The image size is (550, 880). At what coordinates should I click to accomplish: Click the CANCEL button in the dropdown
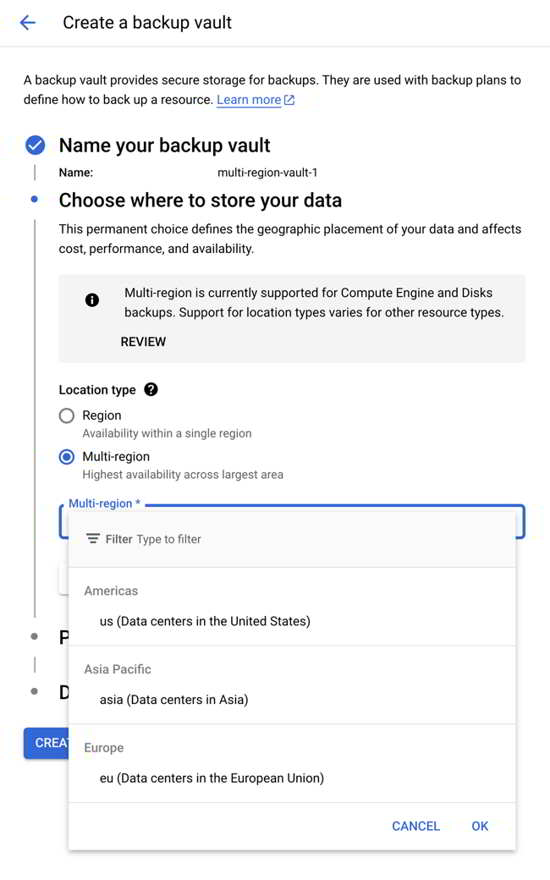pyautogui.click(x=416, y=826)
